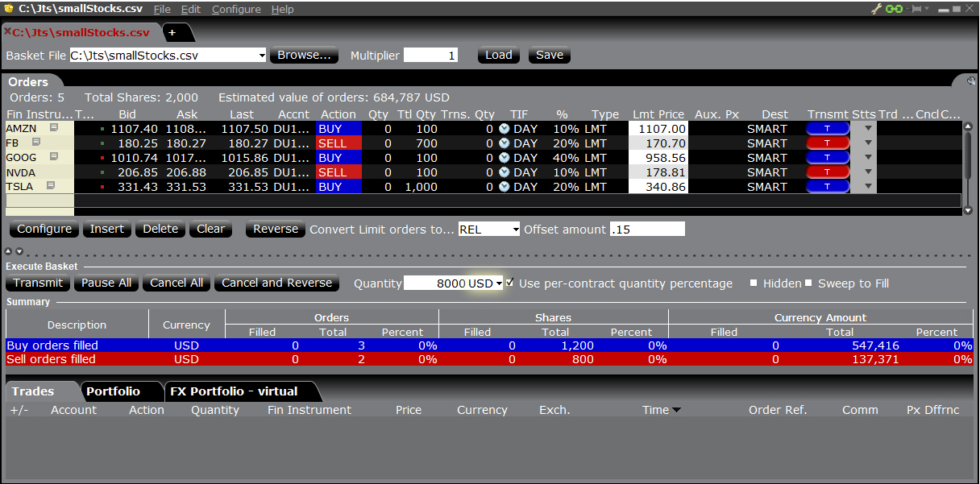
Task: Open the Configure menu
Action: (x=236, y=10)
